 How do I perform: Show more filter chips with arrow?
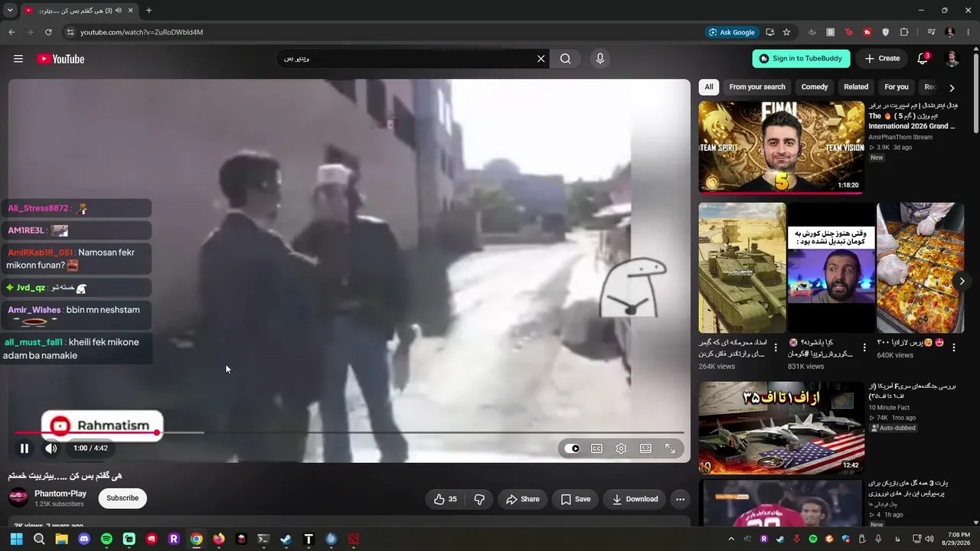952,87
